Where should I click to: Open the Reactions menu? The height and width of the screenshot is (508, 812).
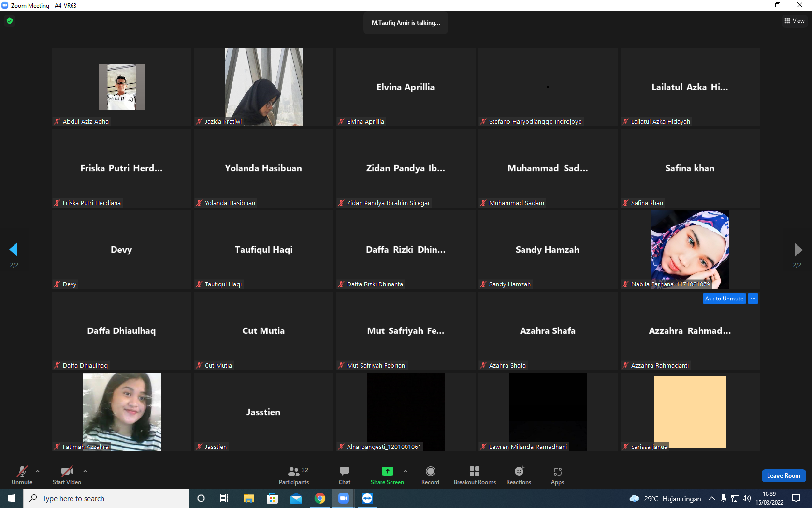point(519,476)
